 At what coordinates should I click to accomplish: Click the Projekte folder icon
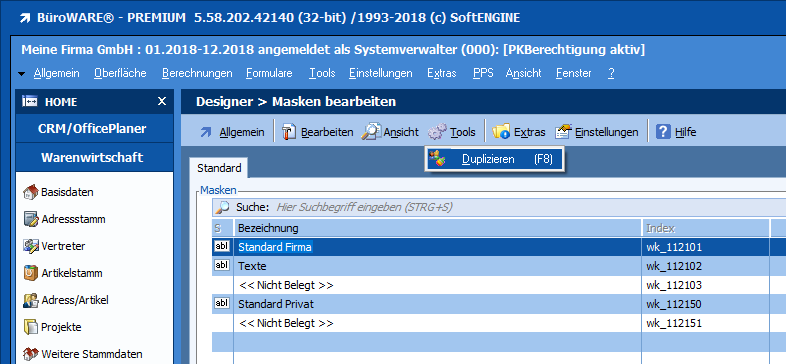31,327
